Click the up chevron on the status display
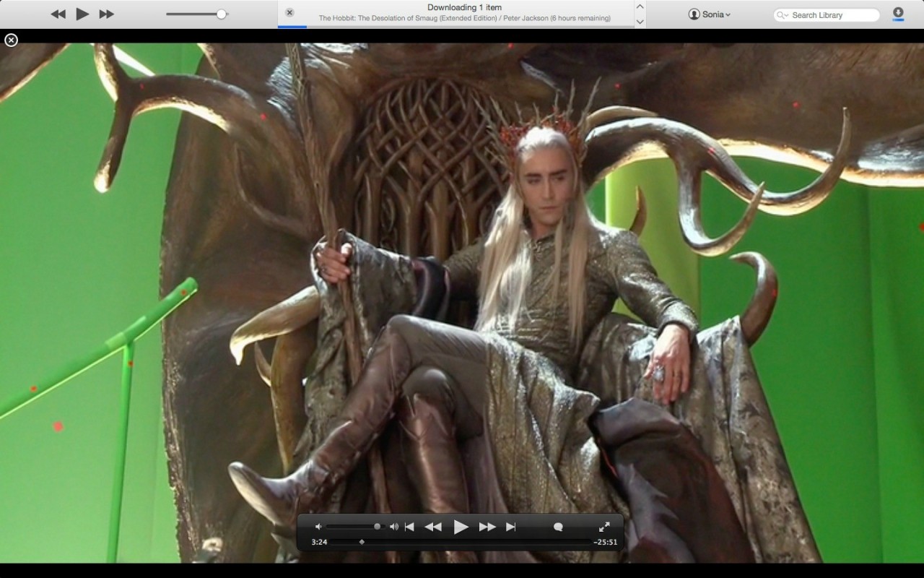 coord(639,6)
